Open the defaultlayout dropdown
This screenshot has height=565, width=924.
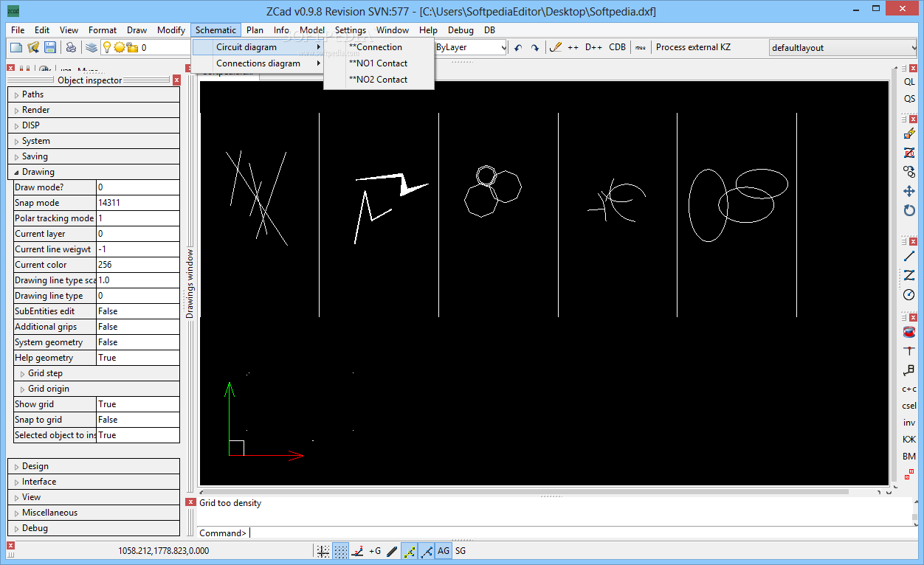coord(843,48)
